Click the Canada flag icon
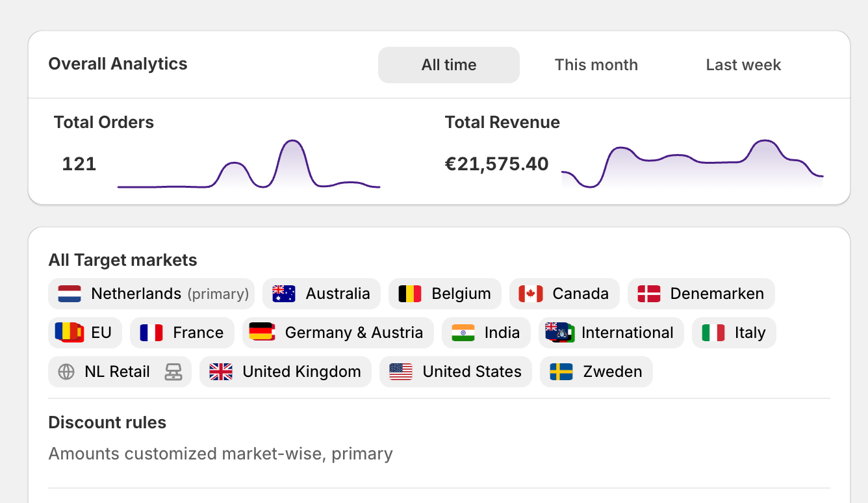The image size is (868, 503). click(531, 294)
